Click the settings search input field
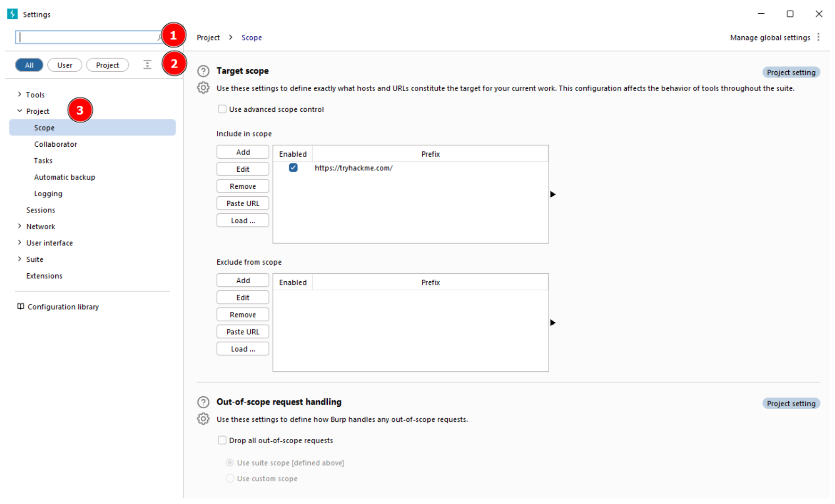The image size is (835, 504). click(87, 37)
